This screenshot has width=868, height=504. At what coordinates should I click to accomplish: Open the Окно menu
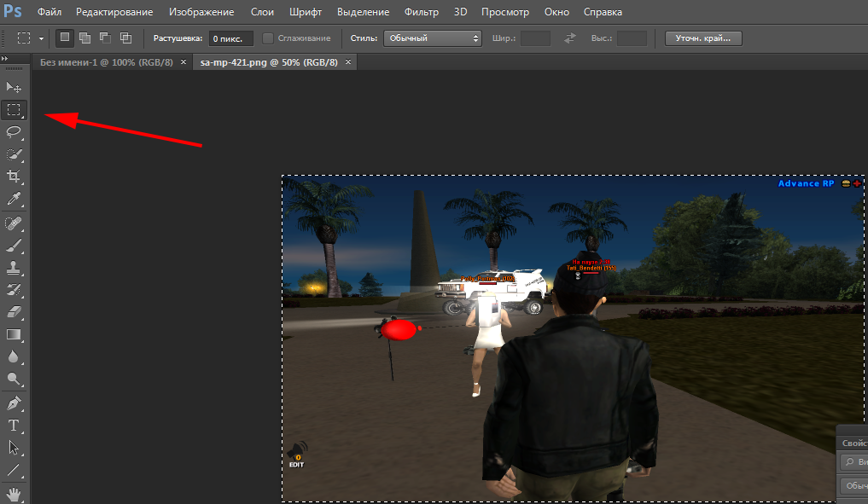pos(556,12)
